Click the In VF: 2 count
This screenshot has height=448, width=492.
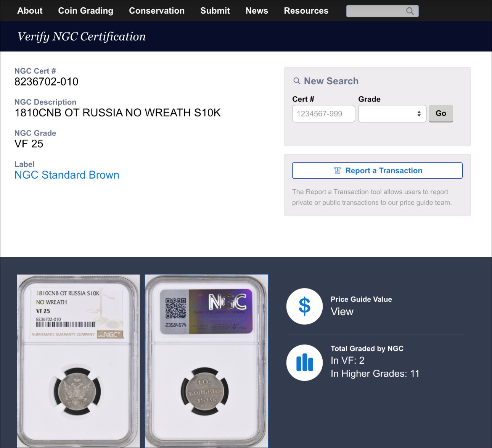pyautogui.click(x=347, y=360)
